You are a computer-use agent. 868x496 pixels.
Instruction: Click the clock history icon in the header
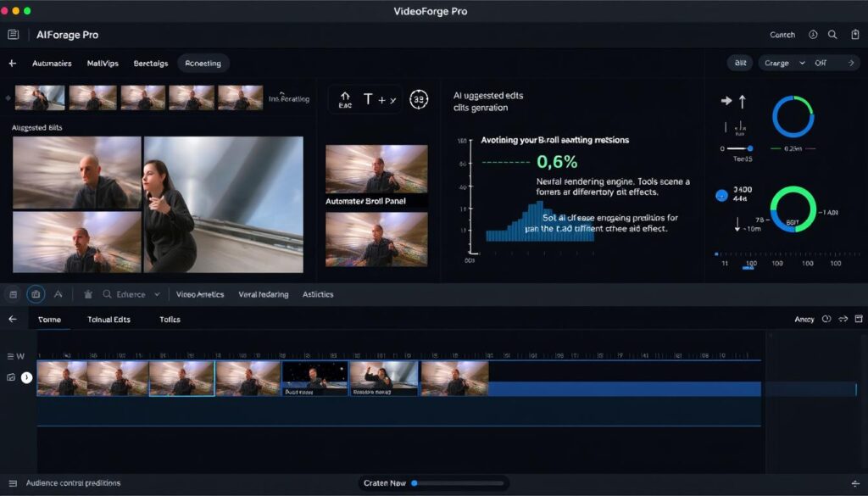[813, 35]
